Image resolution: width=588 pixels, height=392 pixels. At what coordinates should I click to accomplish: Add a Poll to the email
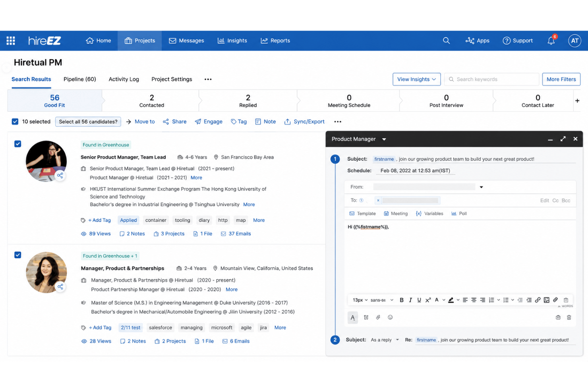(x=459, y=213)
